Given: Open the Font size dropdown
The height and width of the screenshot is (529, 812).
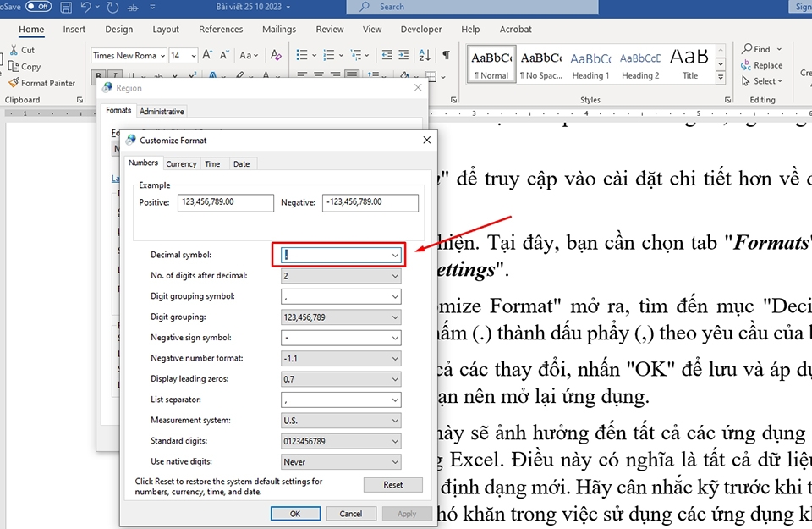Looking at the screenshot, I should (194, 55).
